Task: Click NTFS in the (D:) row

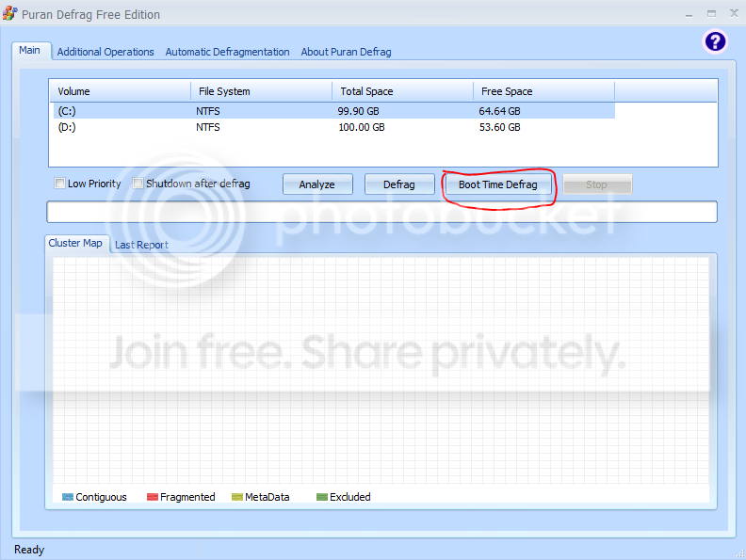Action: [x=208, y=127]
